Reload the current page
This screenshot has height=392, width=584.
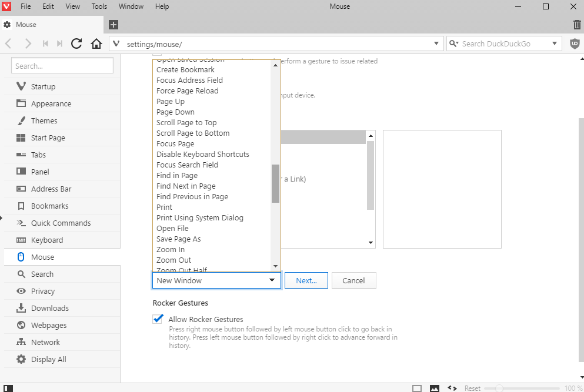coord(76,44)
